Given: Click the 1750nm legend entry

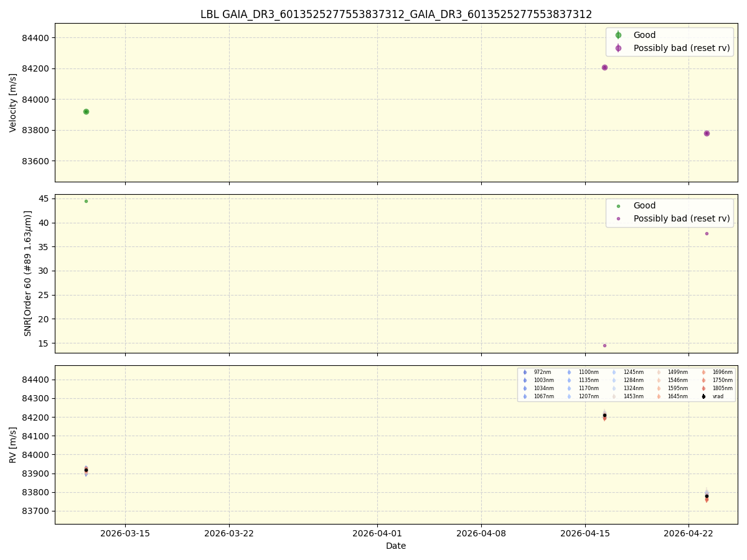Looking at the screenshot, I should pos(716,380).
